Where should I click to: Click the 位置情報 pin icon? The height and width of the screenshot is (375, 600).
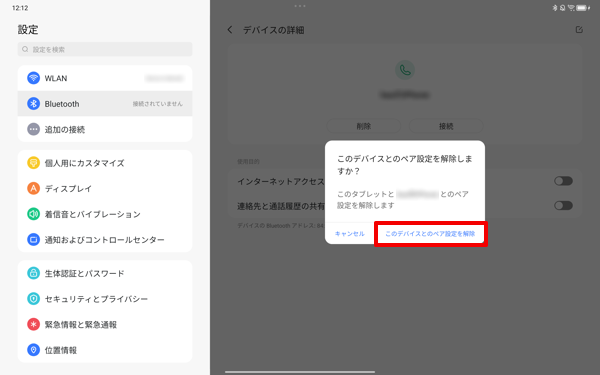pyautogui.click(x=33, y=350)
